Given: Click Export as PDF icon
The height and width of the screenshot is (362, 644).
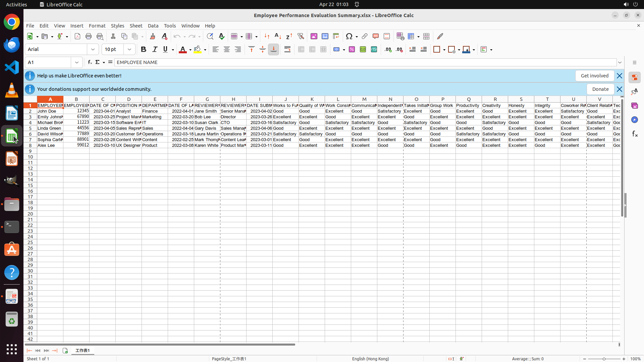Looking at the screenshot, I should point(77,36).
